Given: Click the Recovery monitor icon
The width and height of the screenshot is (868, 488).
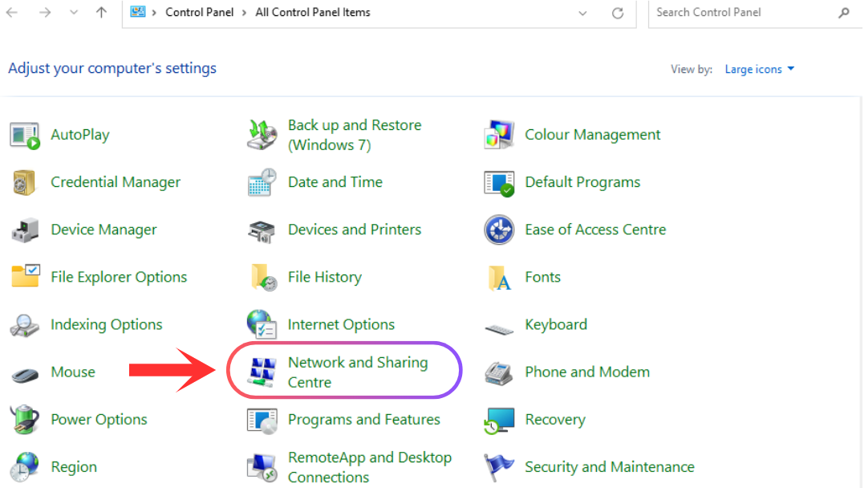Looking at the screenshot, I should point(499,421).
